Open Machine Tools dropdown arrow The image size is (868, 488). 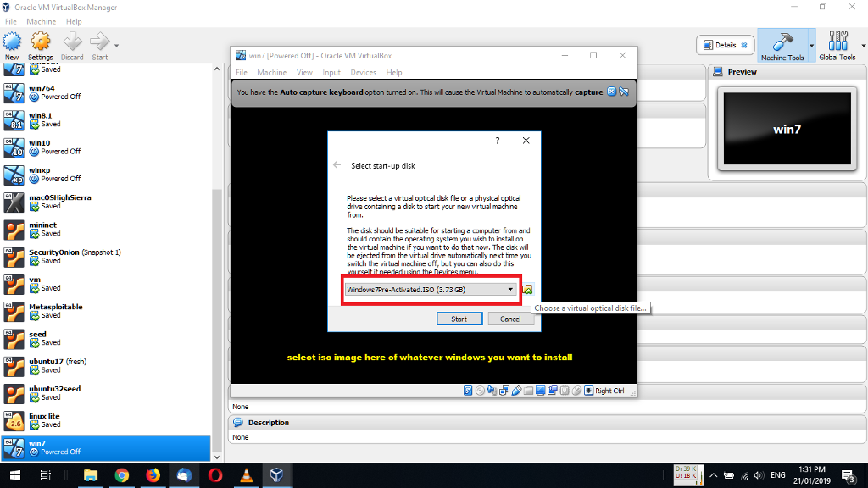(x=811, y=46)
